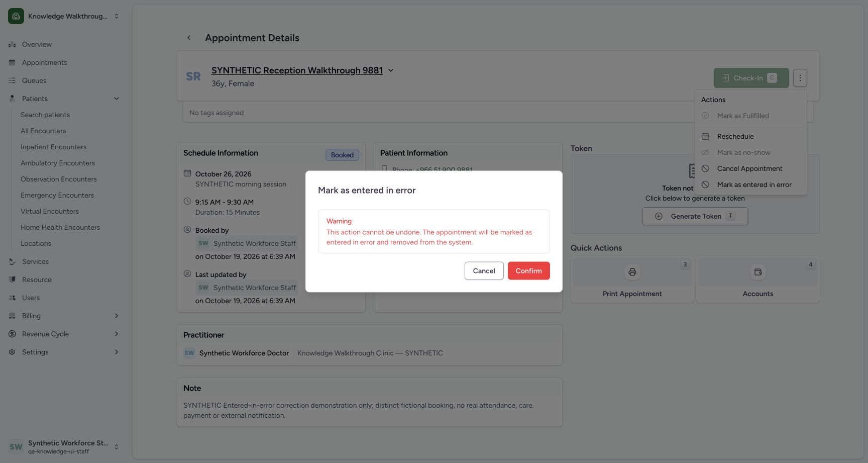Open Overview in the sidebar
Image resolution: width=868 pixels, height=463 pixels.
37,44
